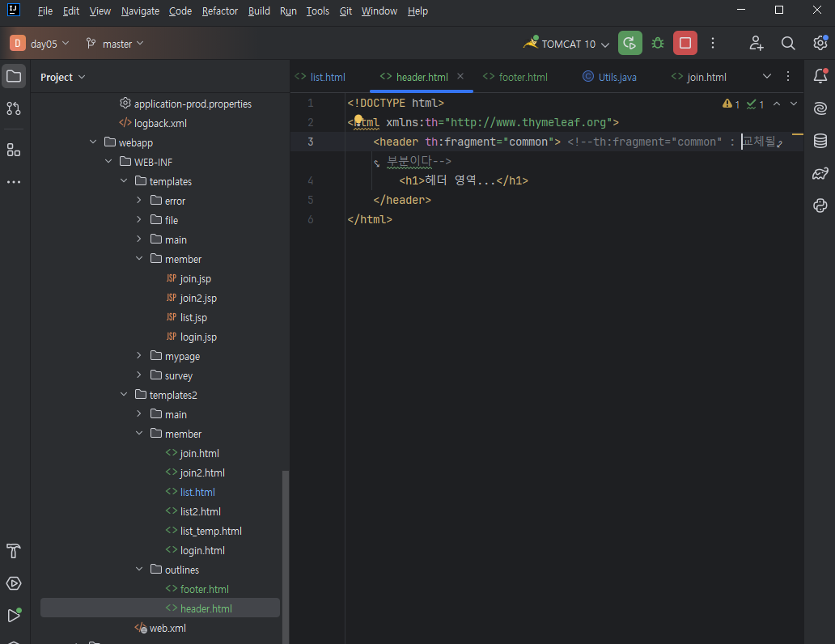Rerun the TOMCAT 10 configuration
Screen dimensions: 835x644
coord(630,43)
